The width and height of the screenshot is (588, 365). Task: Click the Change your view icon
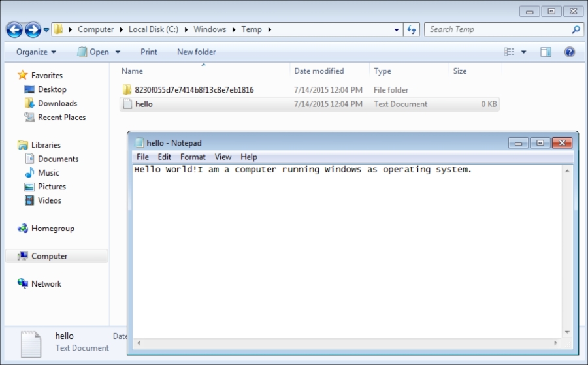click(510, 52)
